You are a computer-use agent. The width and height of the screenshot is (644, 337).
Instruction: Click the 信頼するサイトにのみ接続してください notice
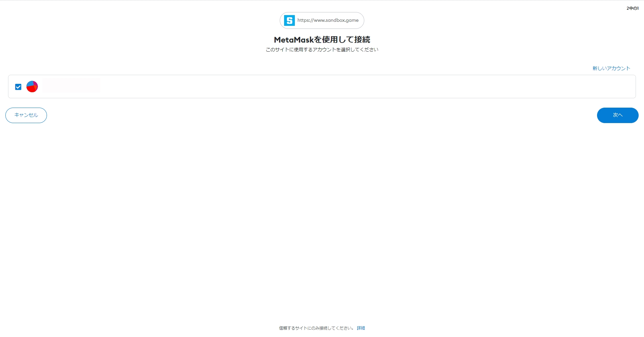click(316, 328)
